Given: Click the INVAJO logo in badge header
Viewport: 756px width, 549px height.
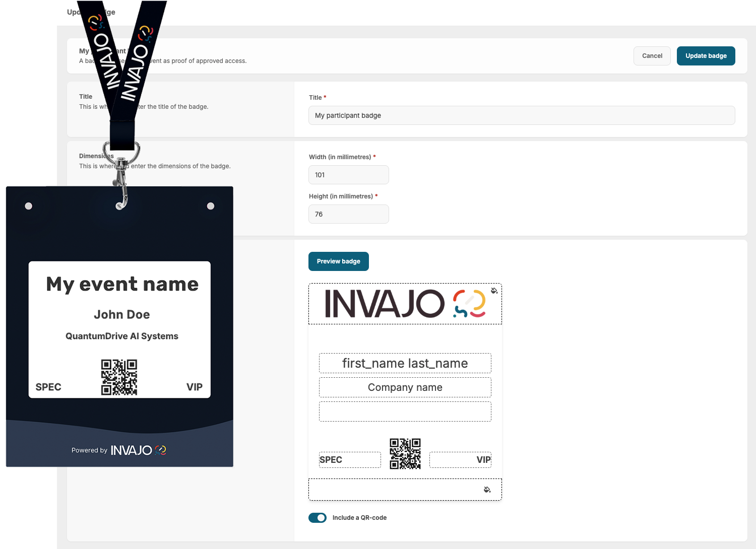Looking at the screenshot, I should pyautogui.click(x=405, y=304).
